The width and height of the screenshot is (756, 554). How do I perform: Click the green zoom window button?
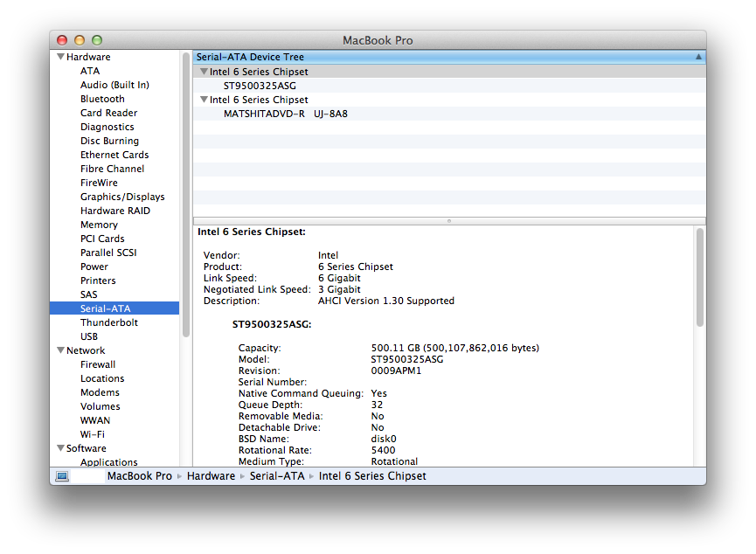97,40
